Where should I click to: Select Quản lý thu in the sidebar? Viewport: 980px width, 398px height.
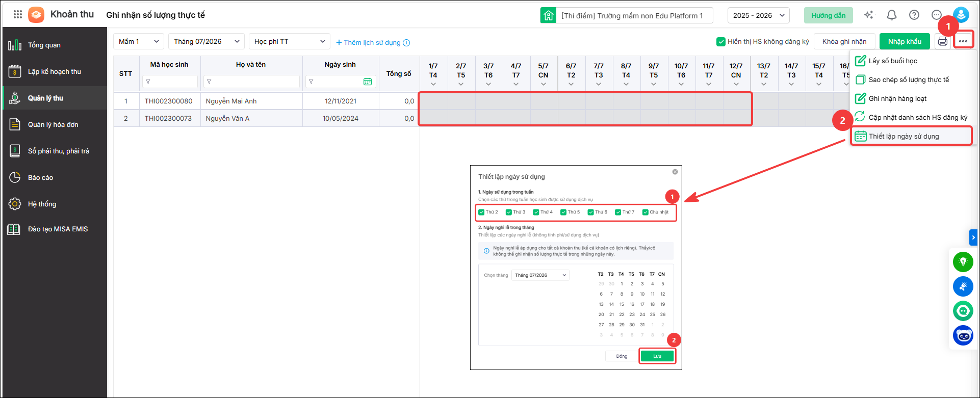pyautogui.click(x=55, y=98)
